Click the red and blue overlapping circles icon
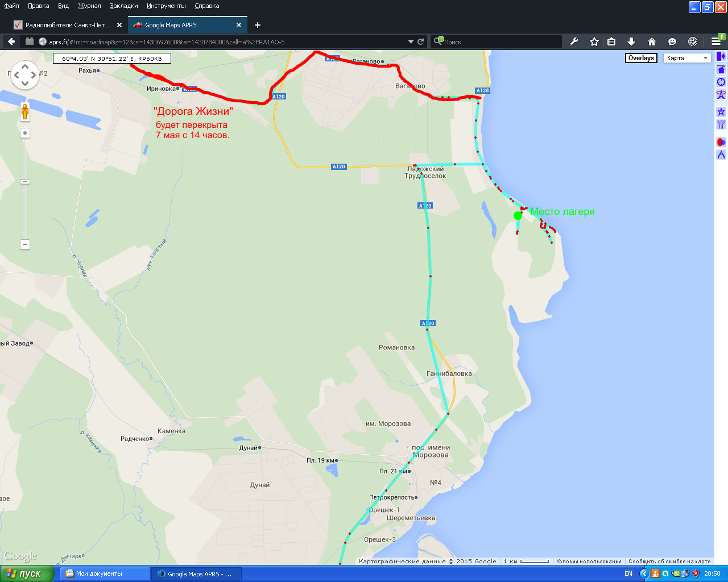The image size is (728, 582). coord(721,142)
